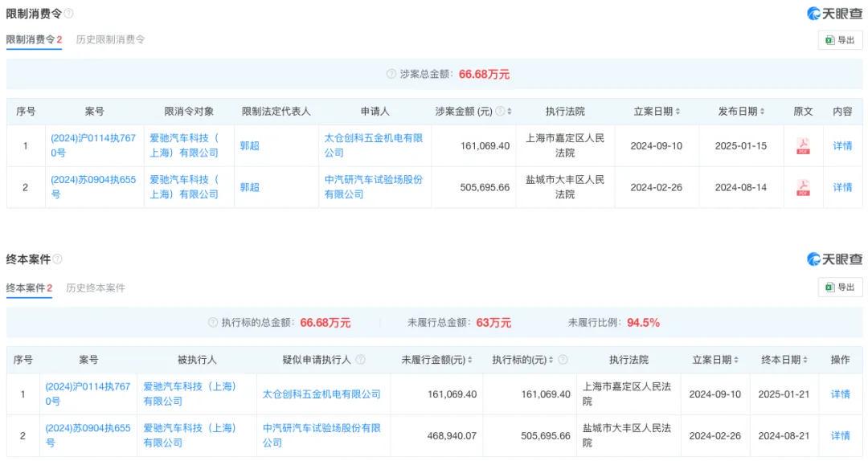
Task: Open 太仓创科五金机电有限公司 in 终本案件 table
Action: click(321, 394)
